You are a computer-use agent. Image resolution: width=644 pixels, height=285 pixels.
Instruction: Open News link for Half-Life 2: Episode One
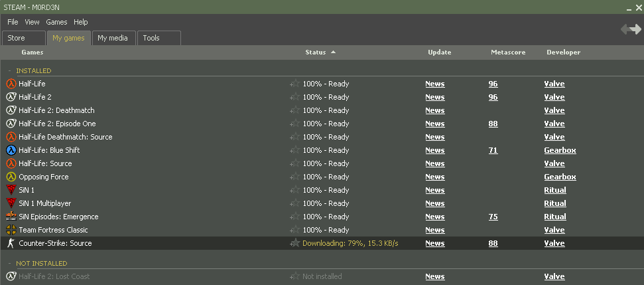[x=434, y=124]
